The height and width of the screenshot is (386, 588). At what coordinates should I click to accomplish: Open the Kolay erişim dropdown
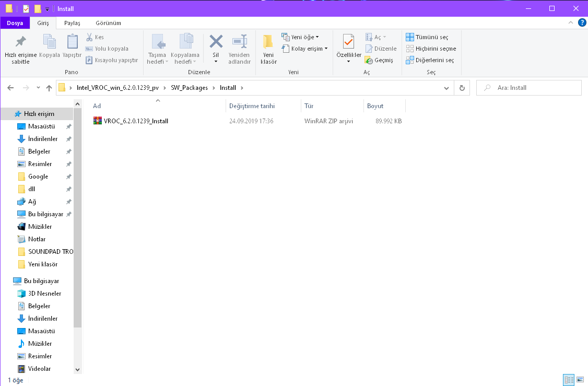click(304, 49)
